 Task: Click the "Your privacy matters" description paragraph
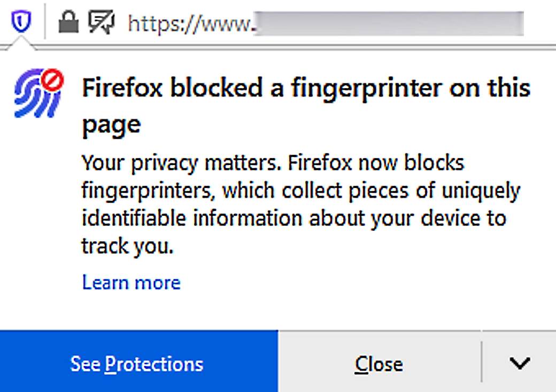(x=273, y=162)
